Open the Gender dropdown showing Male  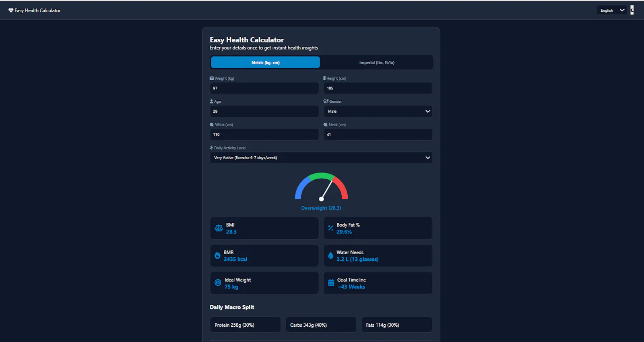click(378, 111)
